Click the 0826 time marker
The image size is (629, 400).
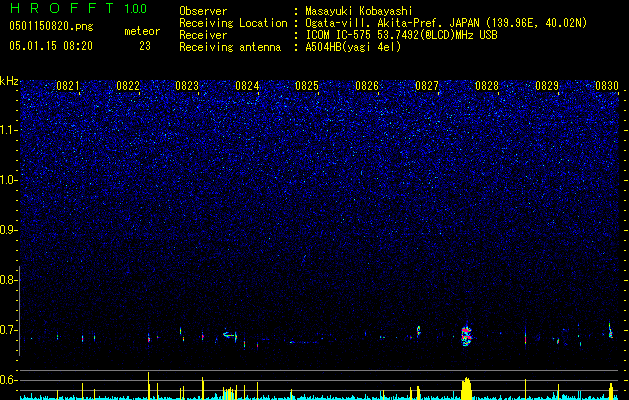pos(367,86)
